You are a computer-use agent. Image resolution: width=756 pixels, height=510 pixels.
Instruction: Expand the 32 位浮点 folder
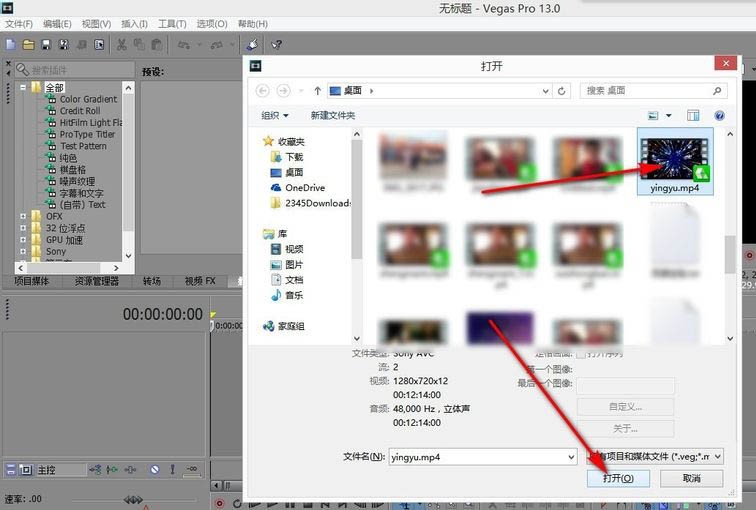click(23, 228)
